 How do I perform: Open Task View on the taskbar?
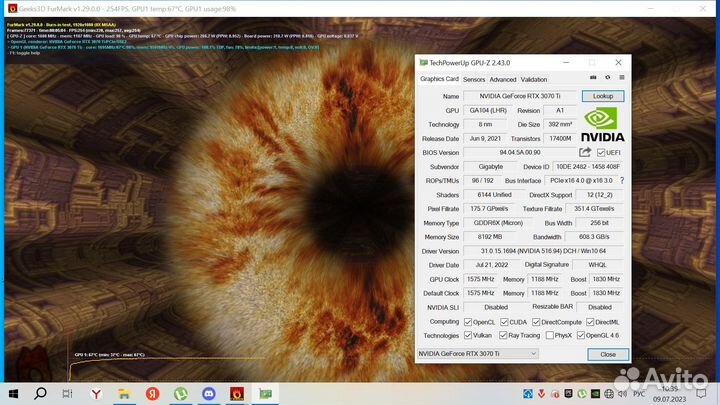[67, 394]
